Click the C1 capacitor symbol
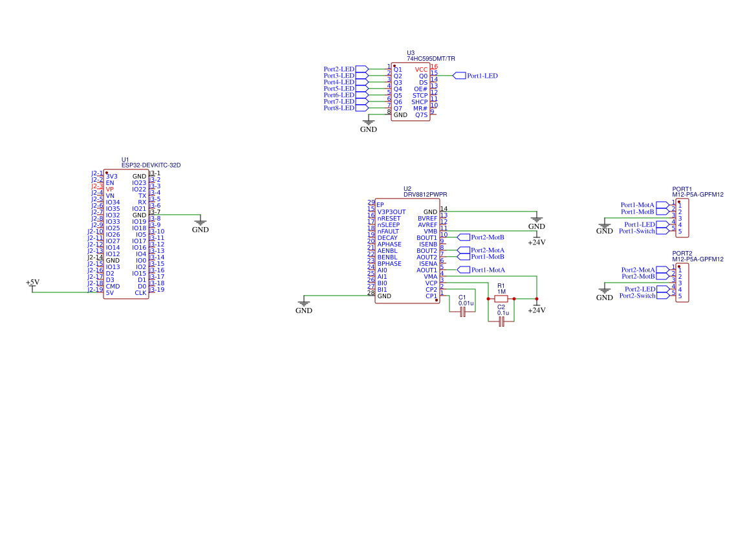This screenshot has width=756, height=535. (462, 312)
